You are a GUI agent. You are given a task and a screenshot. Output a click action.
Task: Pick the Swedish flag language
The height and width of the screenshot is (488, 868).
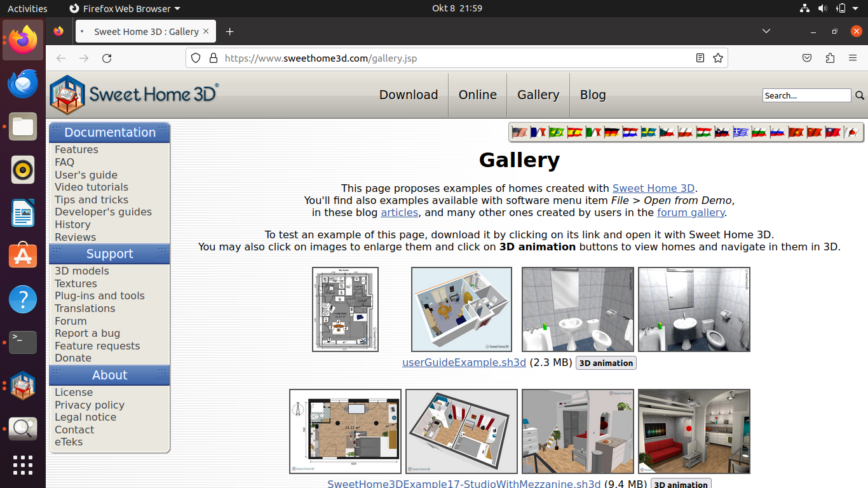click(x=648, y=133)
